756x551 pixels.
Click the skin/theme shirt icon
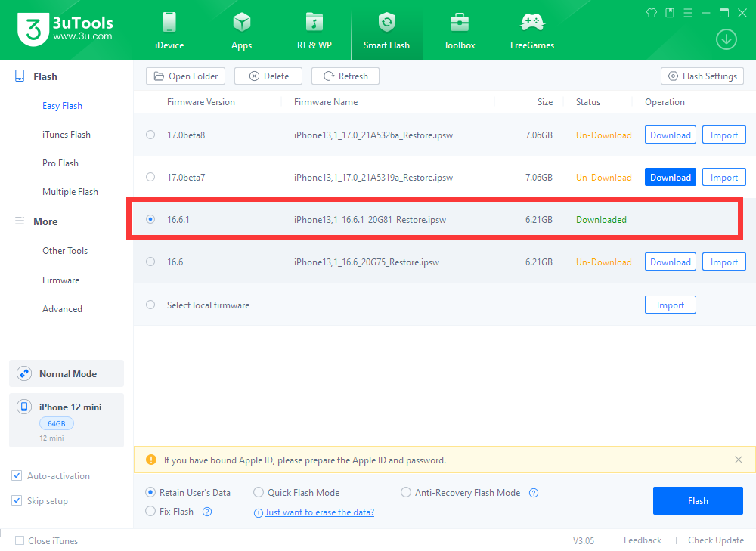click(652, 13)
